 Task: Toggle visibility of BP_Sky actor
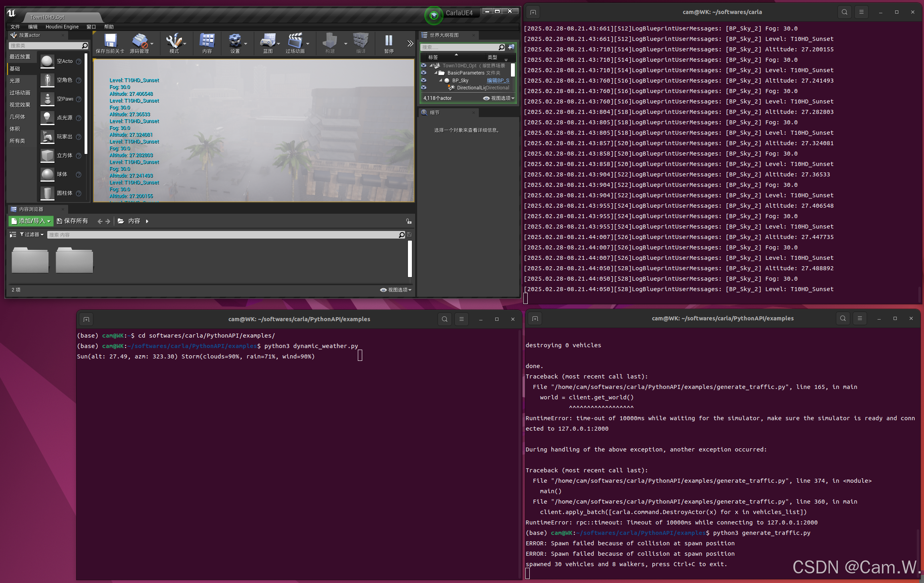click(424, 80)
